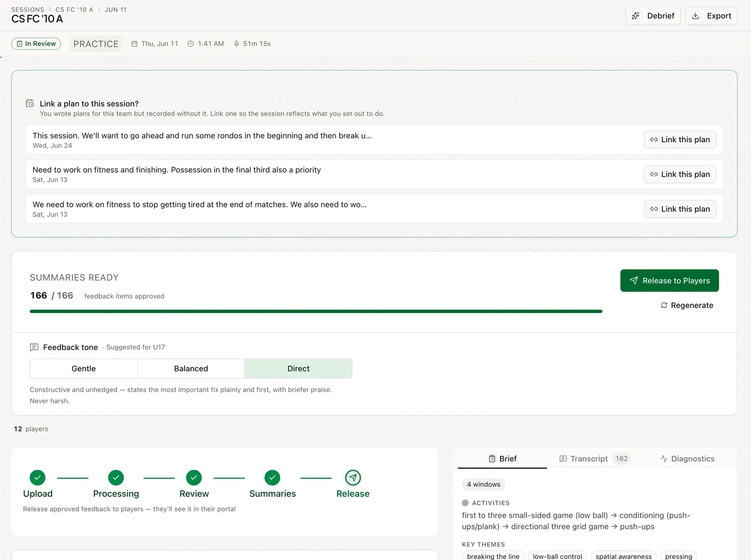
Task: Click the Upload step label
Action: point(38,494)
